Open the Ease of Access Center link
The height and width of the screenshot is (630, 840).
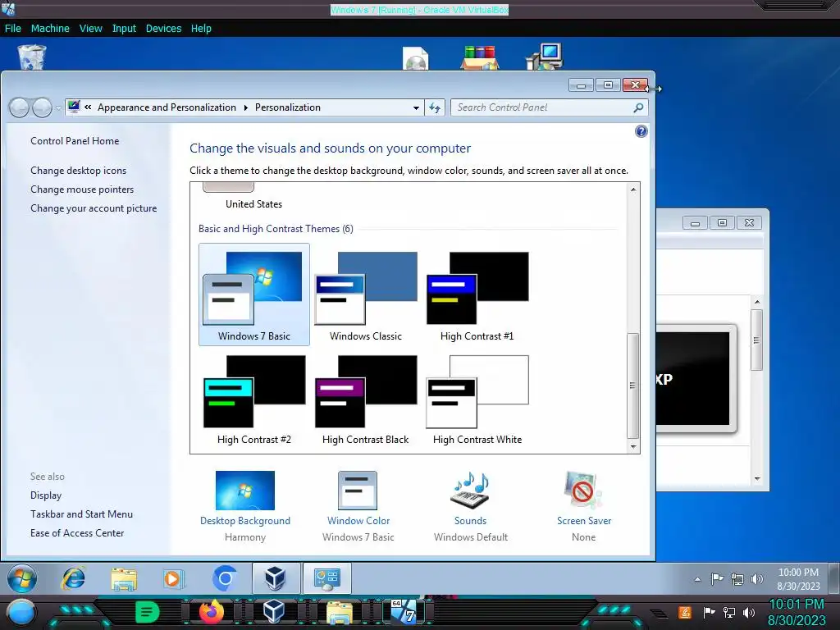coord(76,533)
